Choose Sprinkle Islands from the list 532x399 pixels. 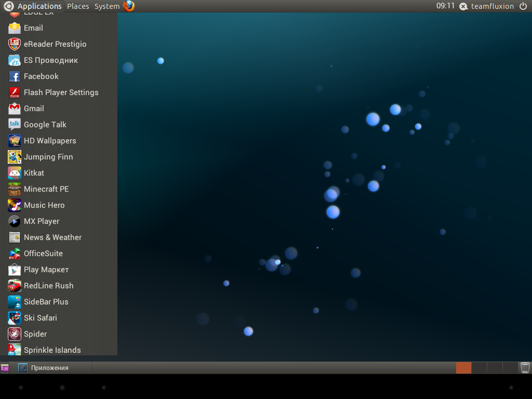59,350
